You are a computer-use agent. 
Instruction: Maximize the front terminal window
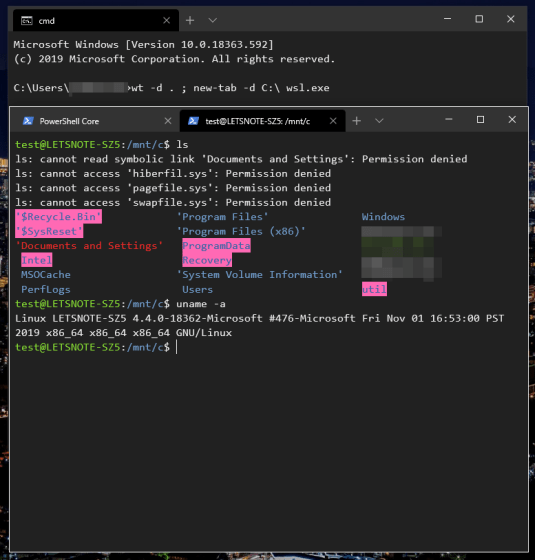click(480, 120)
